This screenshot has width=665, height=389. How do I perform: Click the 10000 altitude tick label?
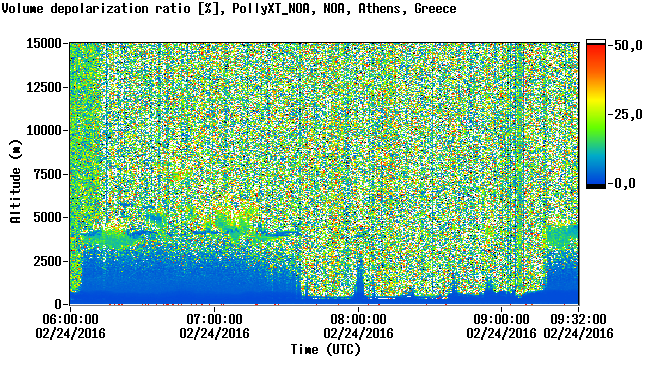44,131
